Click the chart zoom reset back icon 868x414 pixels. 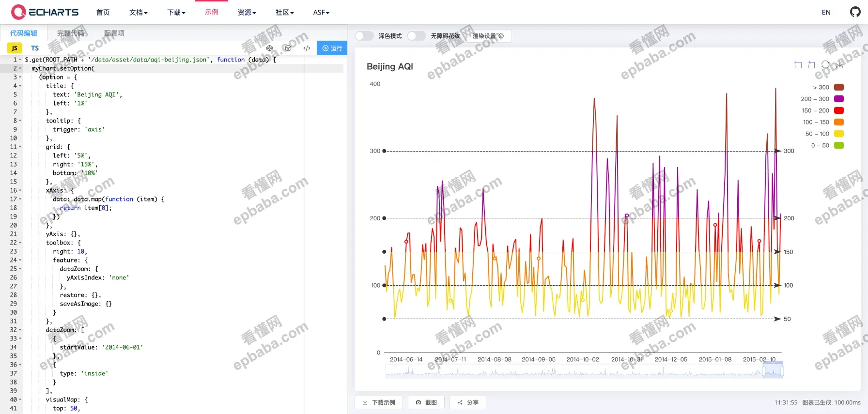(812, 65)
